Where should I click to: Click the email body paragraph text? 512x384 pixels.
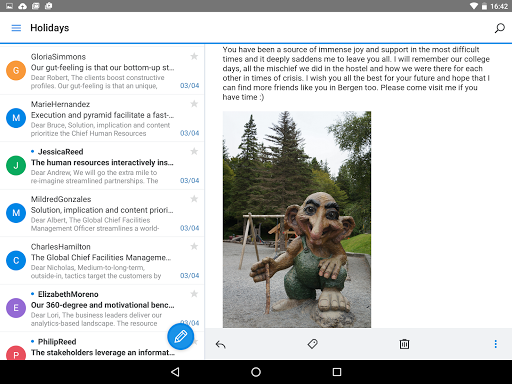356,73
